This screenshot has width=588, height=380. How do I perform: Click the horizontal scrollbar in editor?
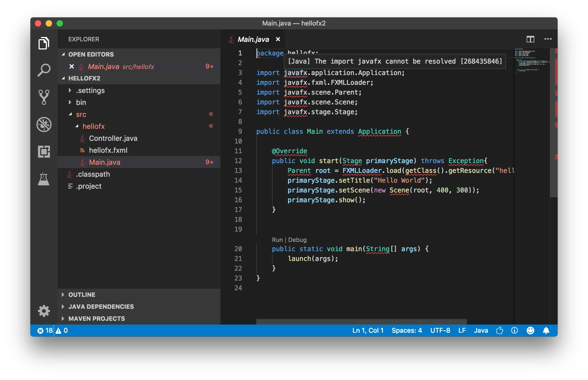tap(361, 322)
